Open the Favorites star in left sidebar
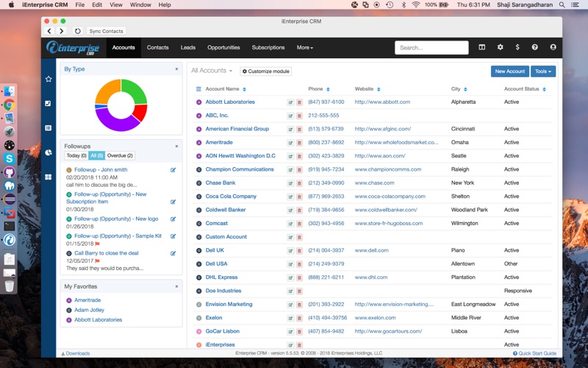Screen dimensions: 588x368 click(x=49, y=79)
